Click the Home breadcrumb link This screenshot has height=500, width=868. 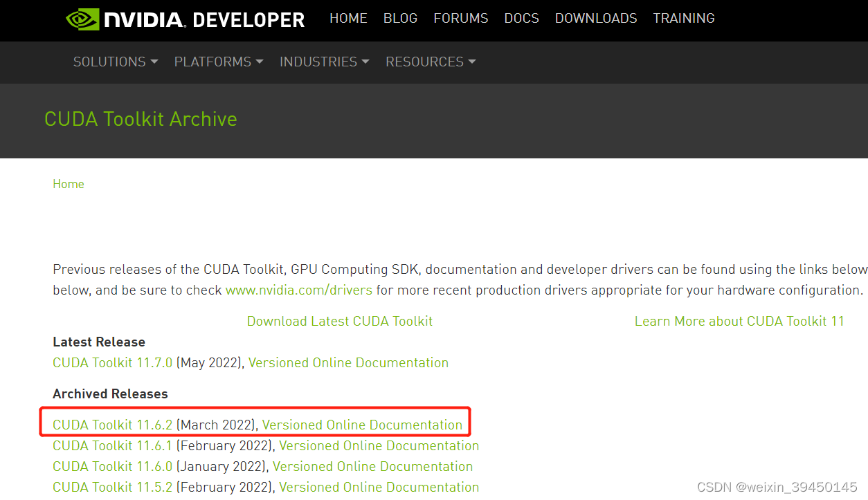coord(69,184)
